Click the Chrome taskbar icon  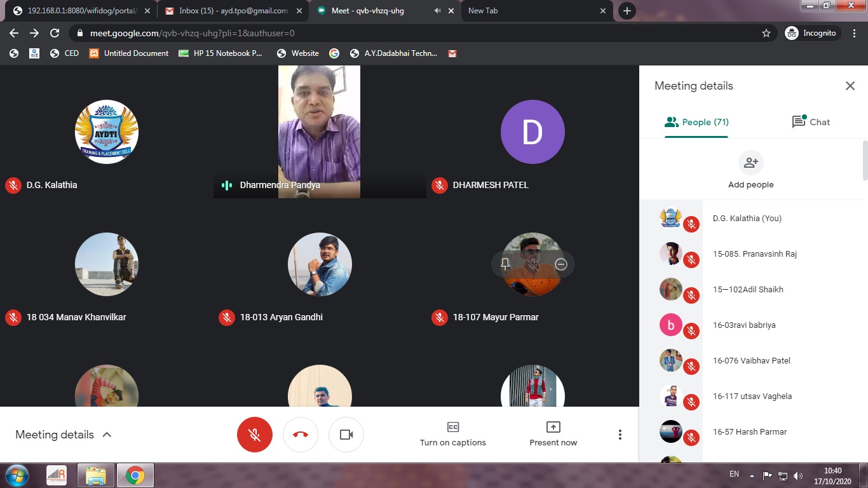click(135, 475)
